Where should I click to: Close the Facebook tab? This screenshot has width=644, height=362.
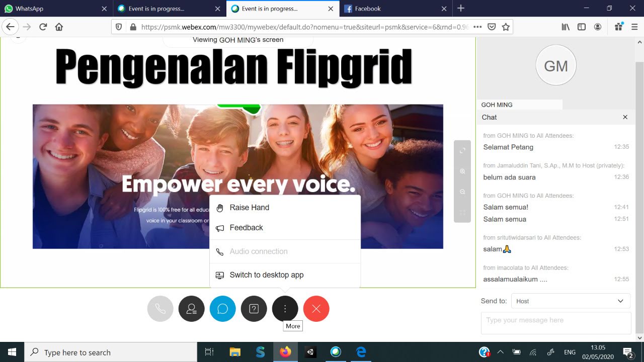pyautogui.click(x=444, y=9)
